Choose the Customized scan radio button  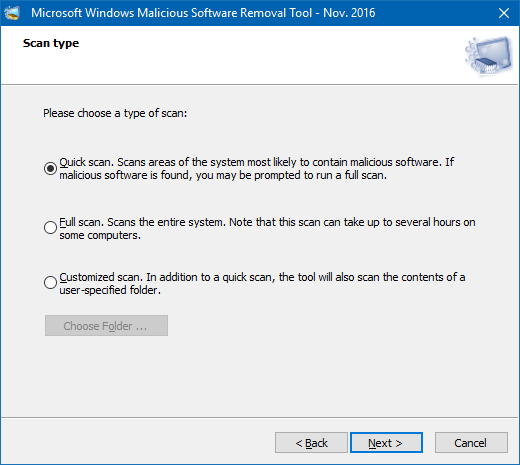pos(50,282)
